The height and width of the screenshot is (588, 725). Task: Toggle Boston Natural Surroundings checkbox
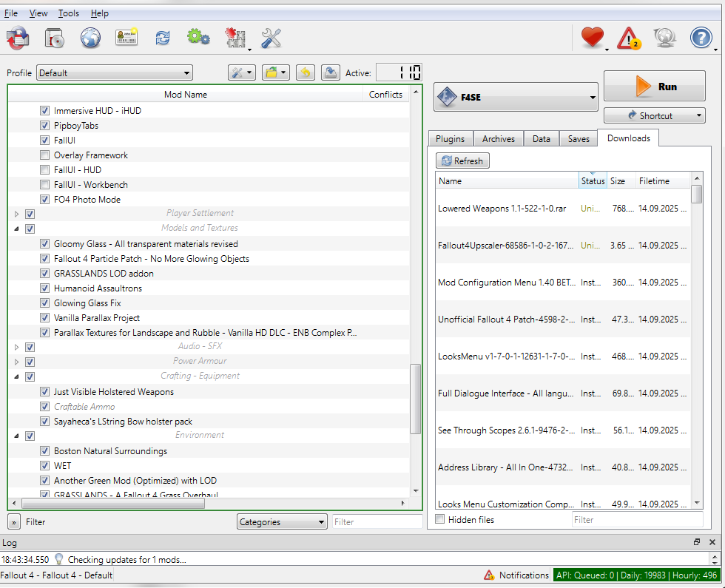(44, 450)
